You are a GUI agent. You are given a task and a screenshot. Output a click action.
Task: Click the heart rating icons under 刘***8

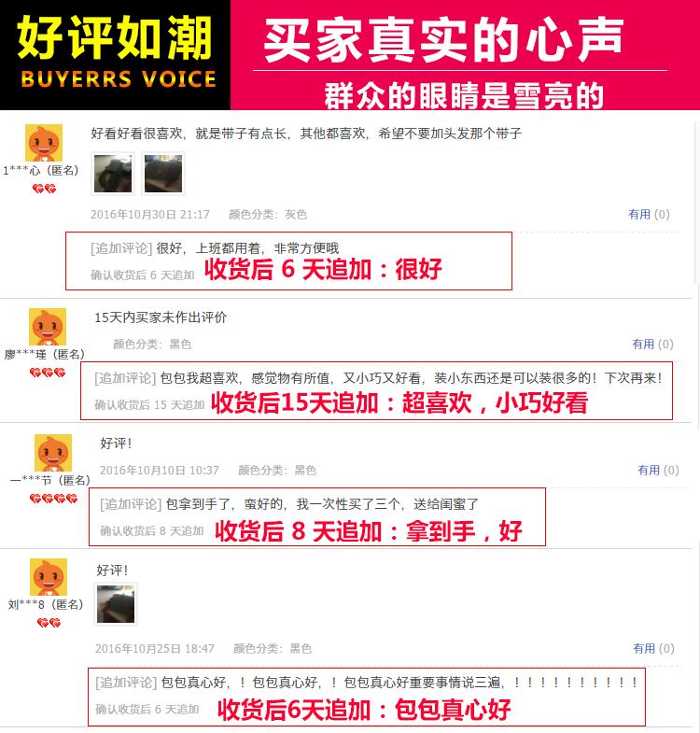click(x=49, y=623)
